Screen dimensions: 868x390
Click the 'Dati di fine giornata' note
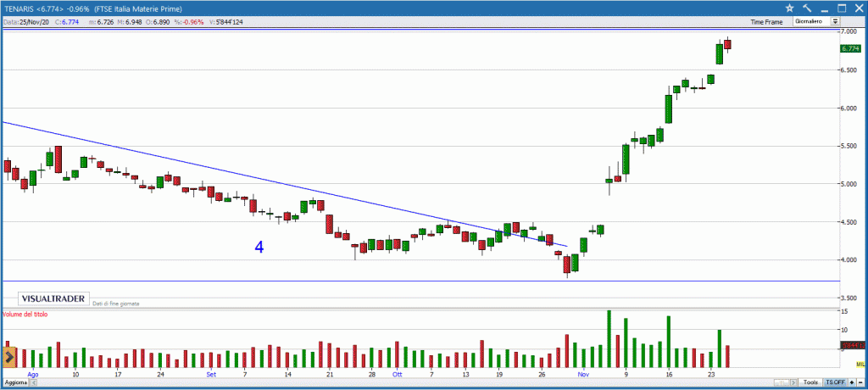[x=116, y=304]
